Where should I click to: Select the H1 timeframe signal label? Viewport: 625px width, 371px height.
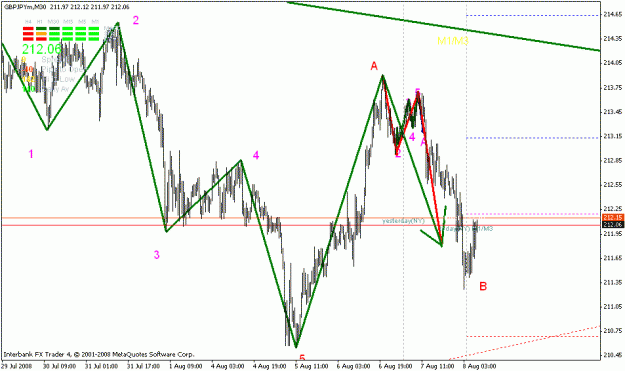pos(40,22)
